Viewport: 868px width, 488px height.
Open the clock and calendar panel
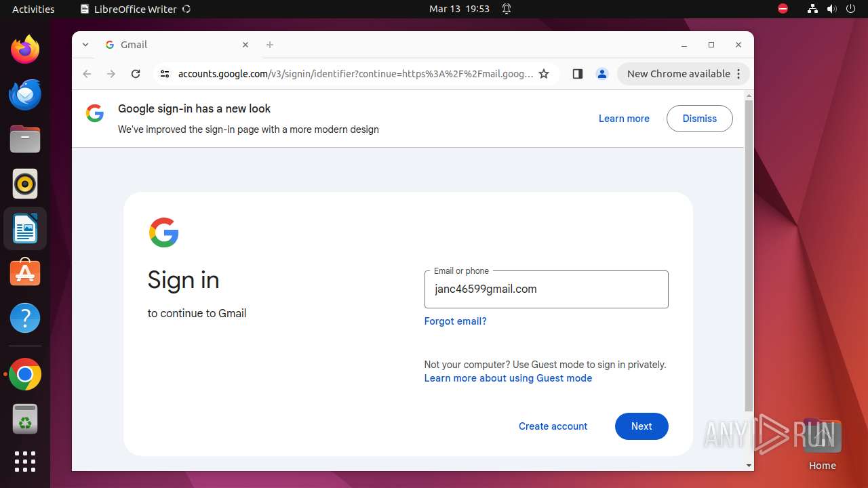pos(459,9)
